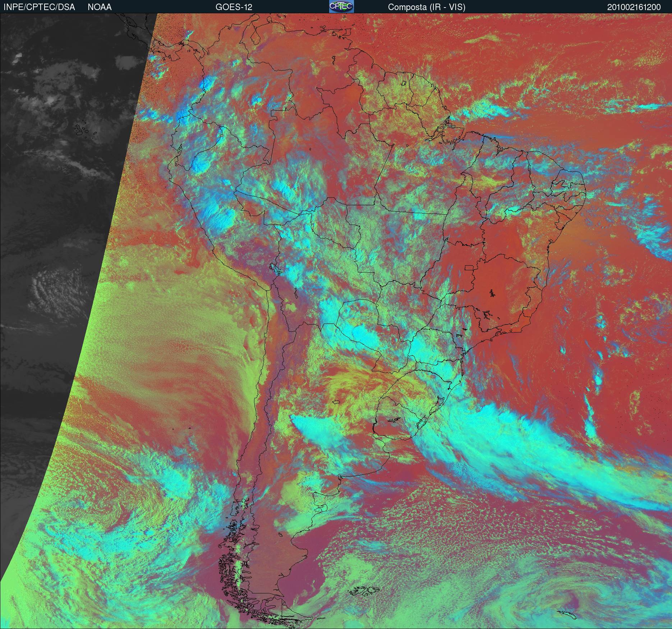Image resolution: width=672 pixels, height=629 pixels.
Task: Click the 'INPE/CPTEC/DSA' header text
Action: point(39,7)
